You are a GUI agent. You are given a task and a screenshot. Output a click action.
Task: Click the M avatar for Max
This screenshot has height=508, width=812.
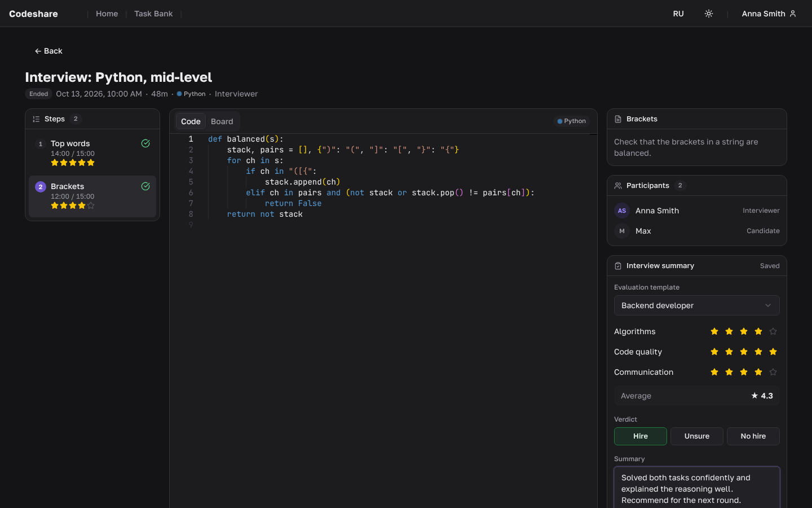click(622, 231)
